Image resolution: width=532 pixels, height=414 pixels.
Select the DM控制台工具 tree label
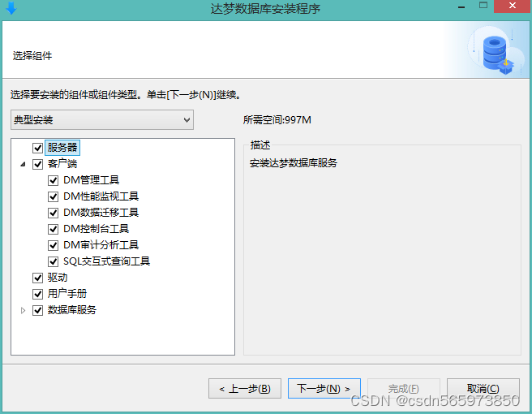click(96, 229)
